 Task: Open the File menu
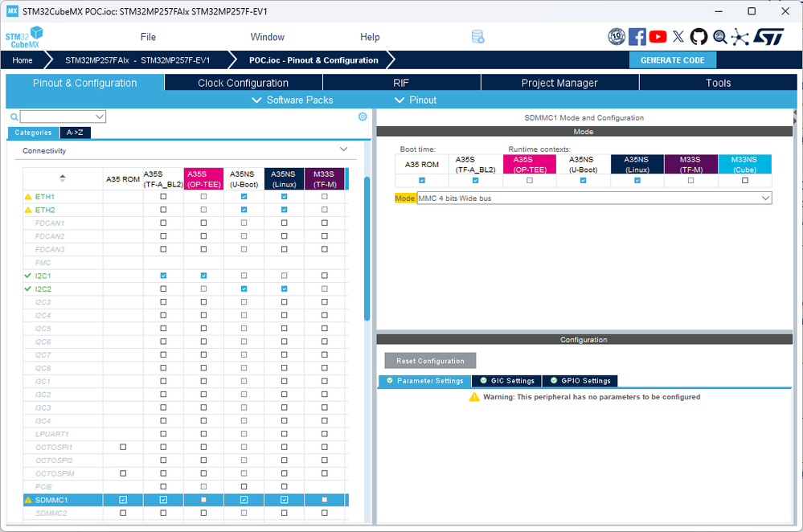(148, 37)
